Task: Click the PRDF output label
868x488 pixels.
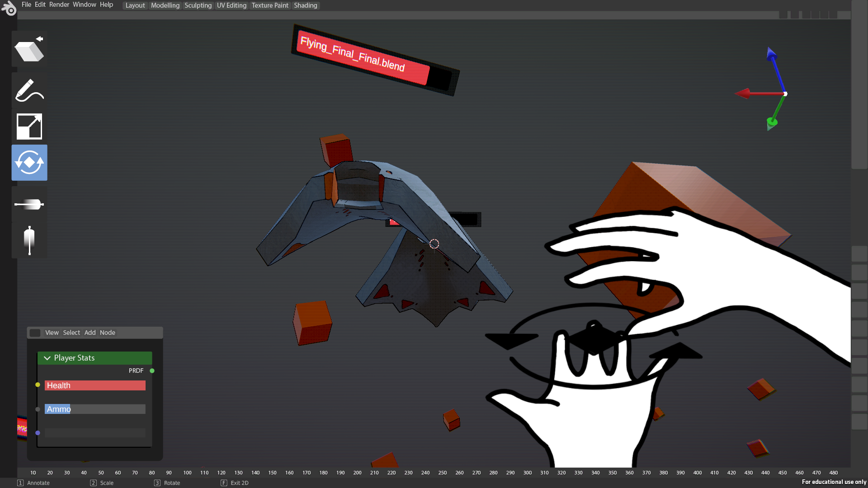Action: tap(136, 371)
